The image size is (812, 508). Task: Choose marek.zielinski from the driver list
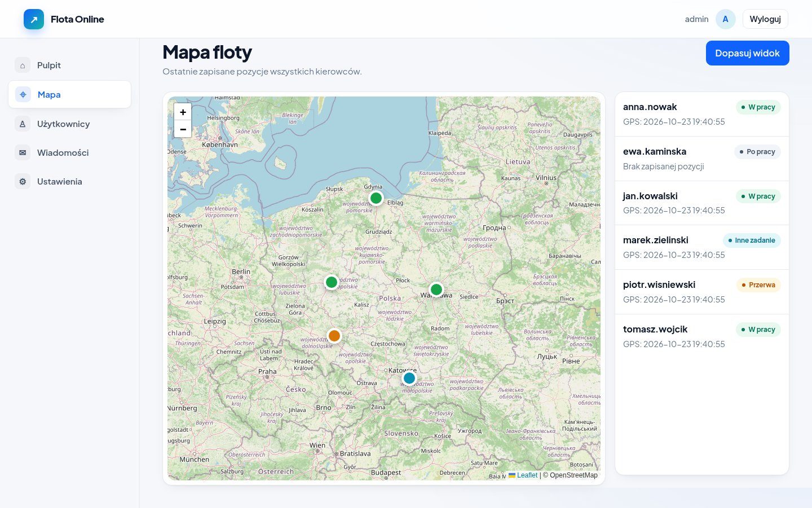click(702, 247)
